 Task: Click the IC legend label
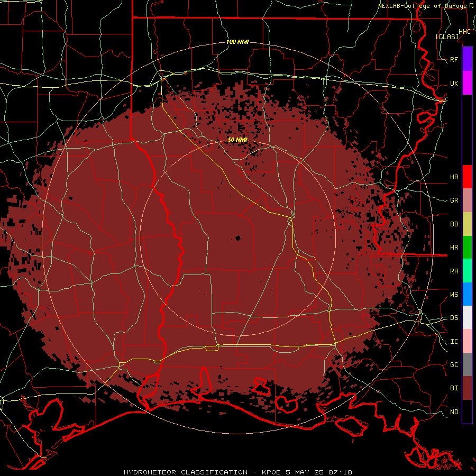click(x=454, y=342)
